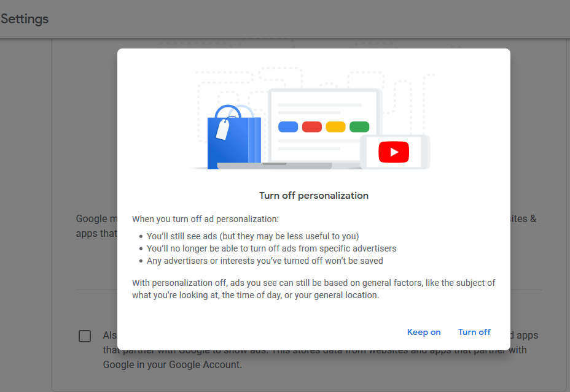Image resolution: width=570 pixels, height=392 pixels.
Task: Click the blue pill in laptop illustration
Action: click(x=288, y=127)
